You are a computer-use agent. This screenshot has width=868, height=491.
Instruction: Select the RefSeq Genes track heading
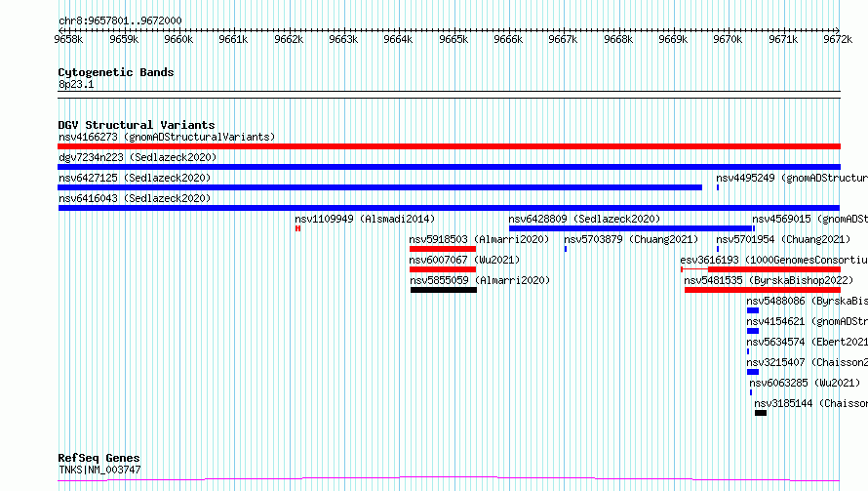(x=99, y=459)
